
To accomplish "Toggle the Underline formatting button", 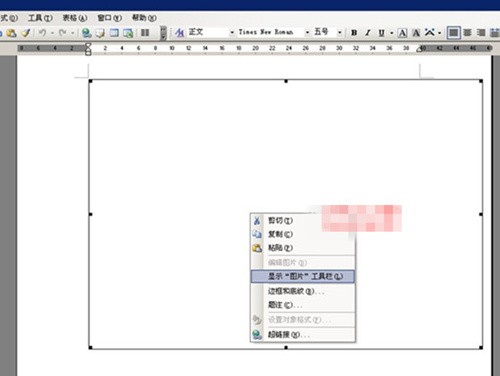I will (381, 33).
